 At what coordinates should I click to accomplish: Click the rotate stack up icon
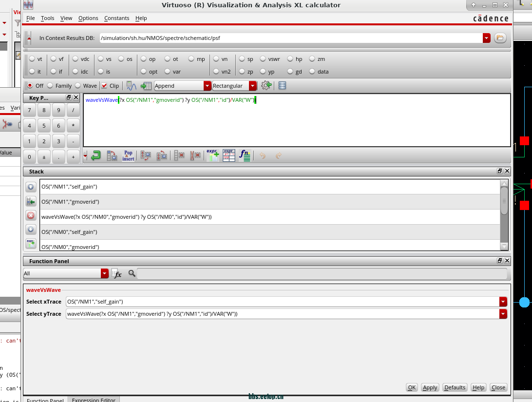click(x=162, y=156)
